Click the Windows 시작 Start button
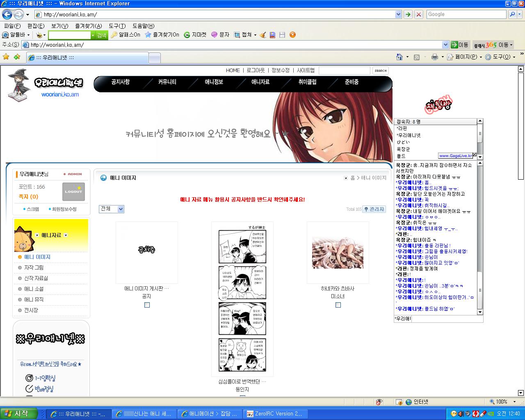The image size is (525, 420). click(19, 413)
